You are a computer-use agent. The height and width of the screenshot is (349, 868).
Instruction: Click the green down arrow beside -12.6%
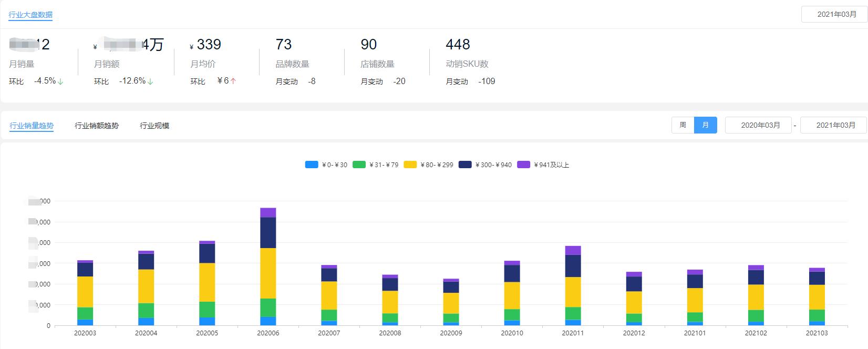150,81
